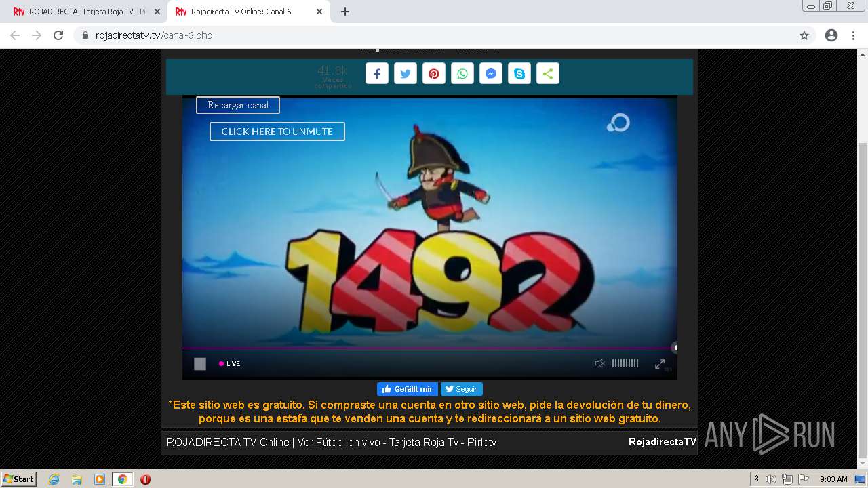This screenshot has height=488, width=868.
Task: Reload the current page
Action: (x=58, y=35)
